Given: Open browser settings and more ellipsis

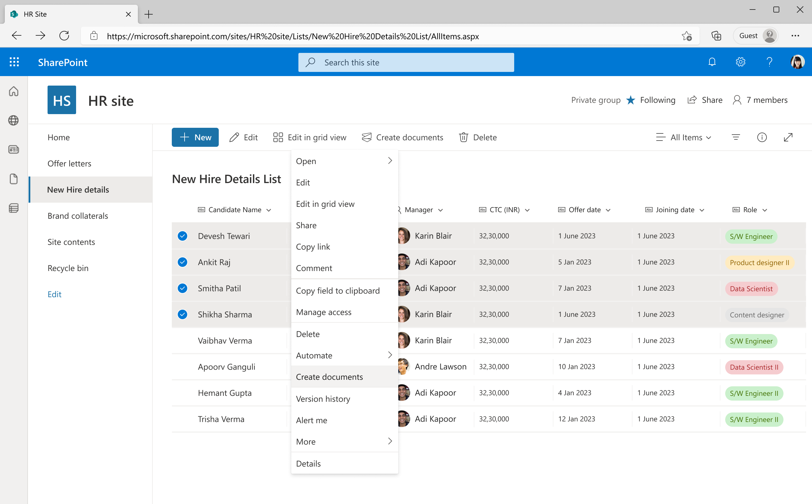Looking at the screenshot, I should click(795, 36).
